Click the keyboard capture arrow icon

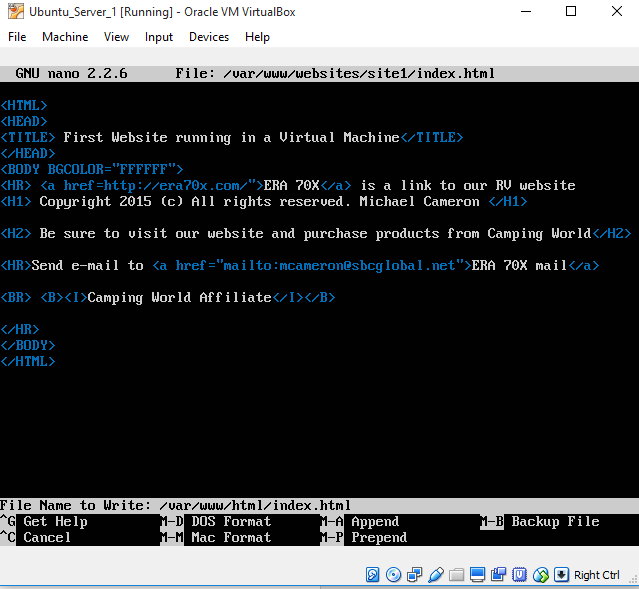562,575
